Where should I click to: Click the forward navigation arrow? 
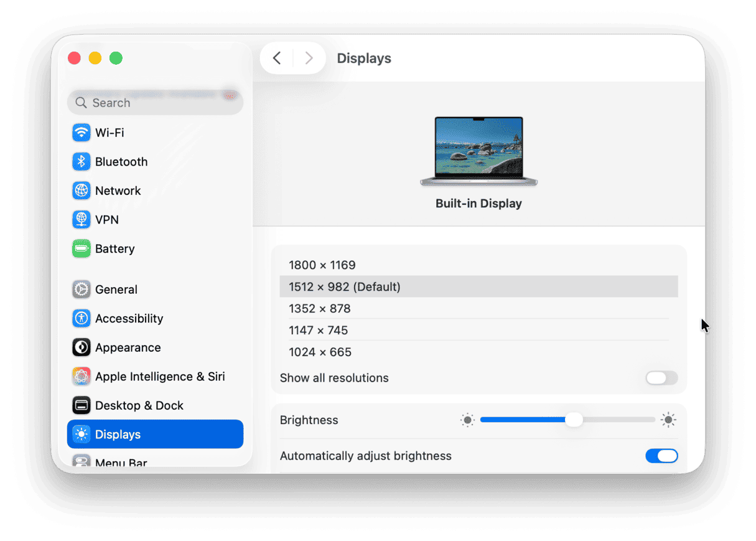pos(309,57)
